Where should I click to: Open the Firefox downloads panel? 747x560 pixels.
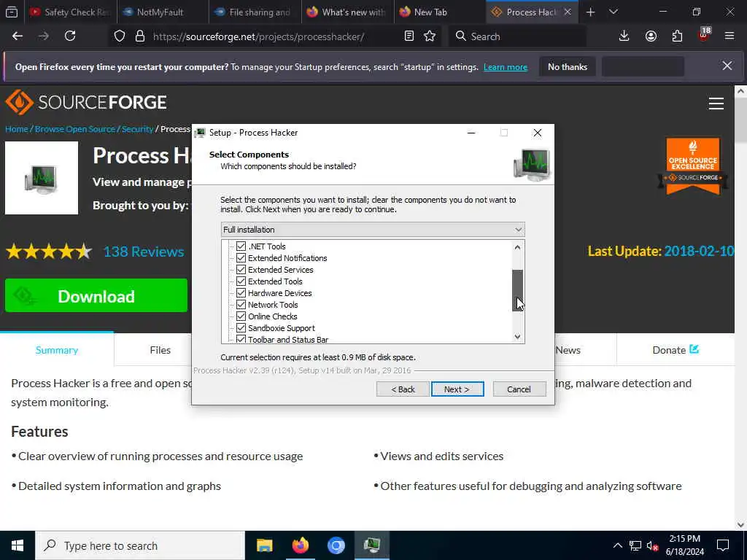coord(624,36)
